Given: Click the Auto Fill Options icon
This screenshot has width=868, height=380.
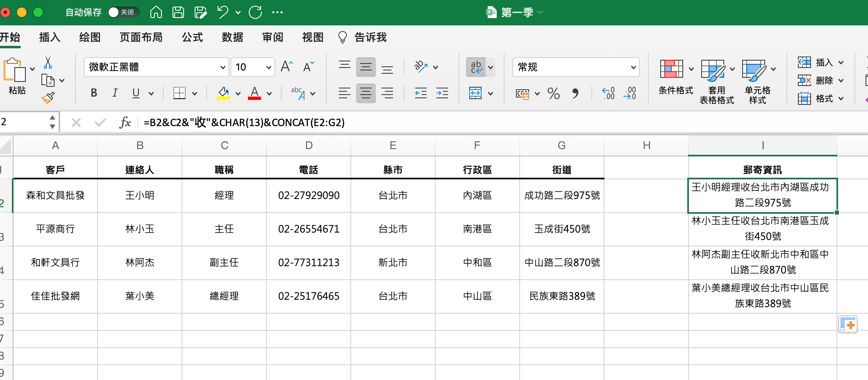Looking at the screenshot, I should (848, 325).
